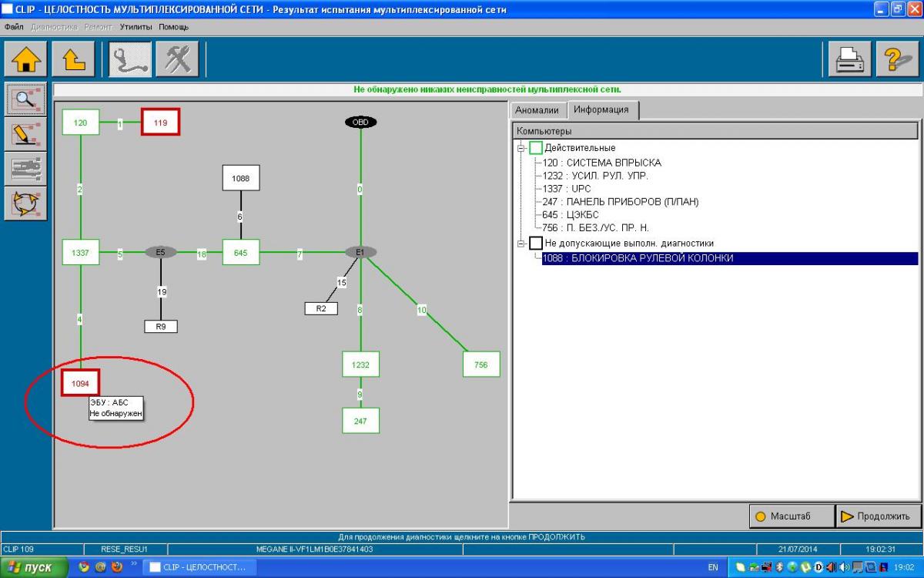Select the network magnifier view tool
This screenshot has height=578, width=924.
pos(27,99)
